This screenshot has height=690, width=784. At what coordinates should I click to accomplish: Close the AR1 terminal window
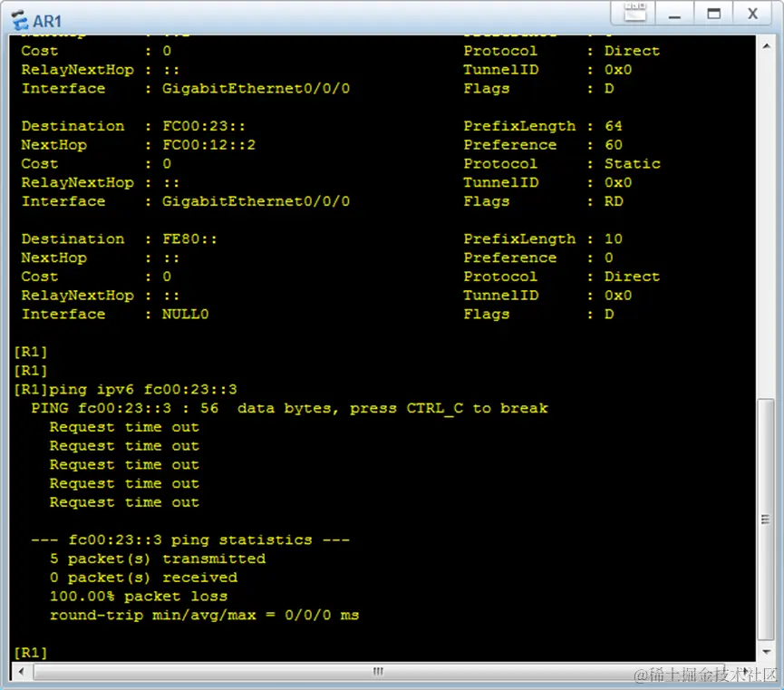[752, 14]
